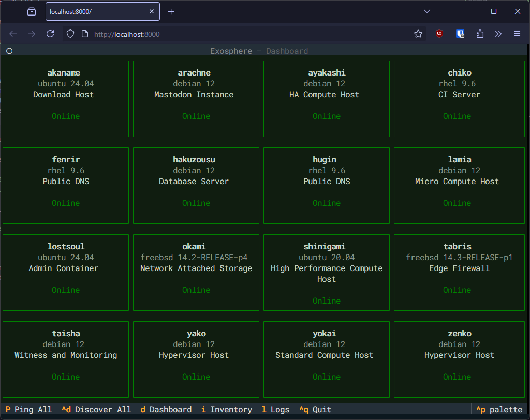The height and width of the screenshot is (420, 530).
Task: Reload the current page
Action: point(50,34)
